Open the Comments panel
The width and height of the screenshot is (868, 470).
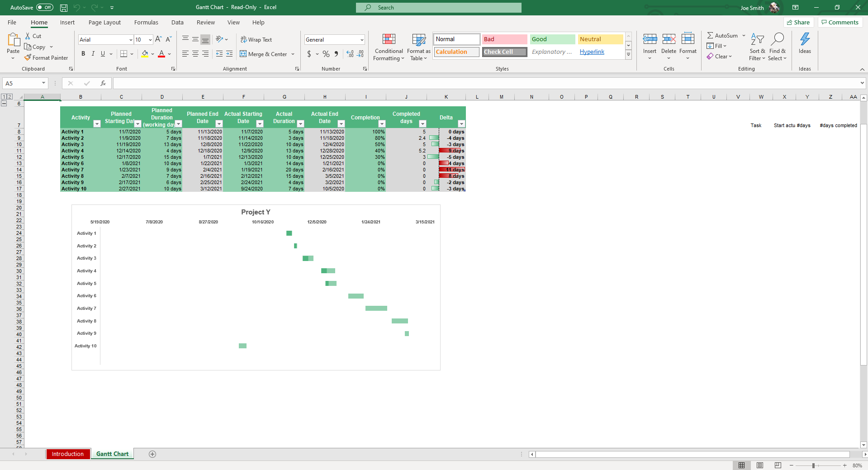(840, 22)
